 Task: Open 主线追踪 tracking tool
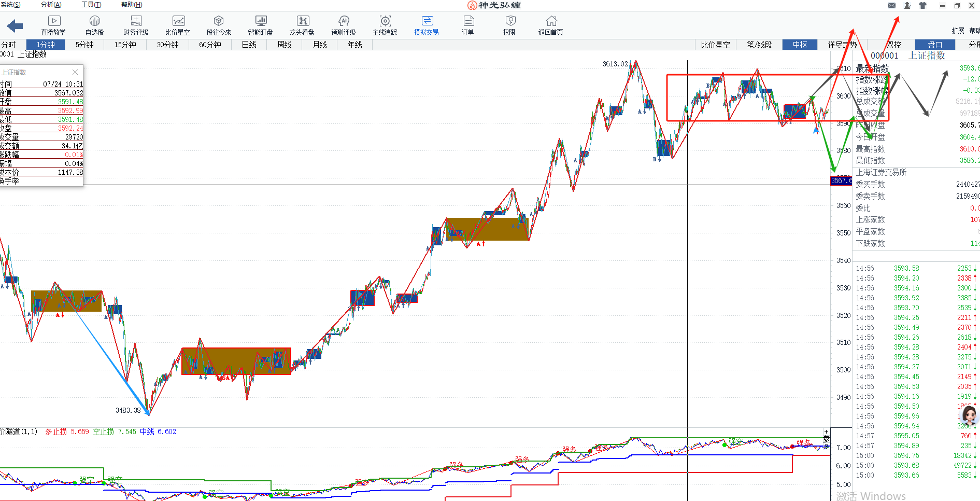tap(385, 25)
